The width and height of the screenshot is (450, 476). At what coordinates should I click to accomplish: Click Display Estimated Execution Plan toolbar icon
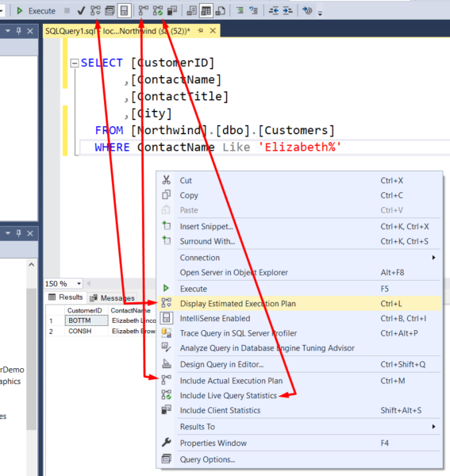pos(95,11)
